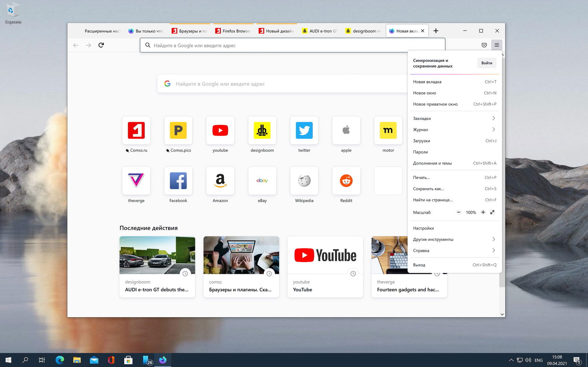Expand the Другие инструменты submenu
Image resolution: width=588 pixels, height=367 pixels.
point(454,239)
